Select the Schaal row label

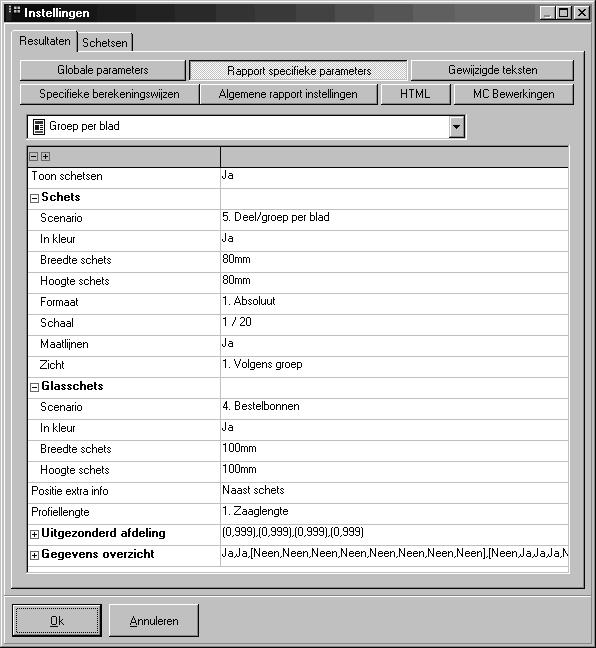point(57,323)
